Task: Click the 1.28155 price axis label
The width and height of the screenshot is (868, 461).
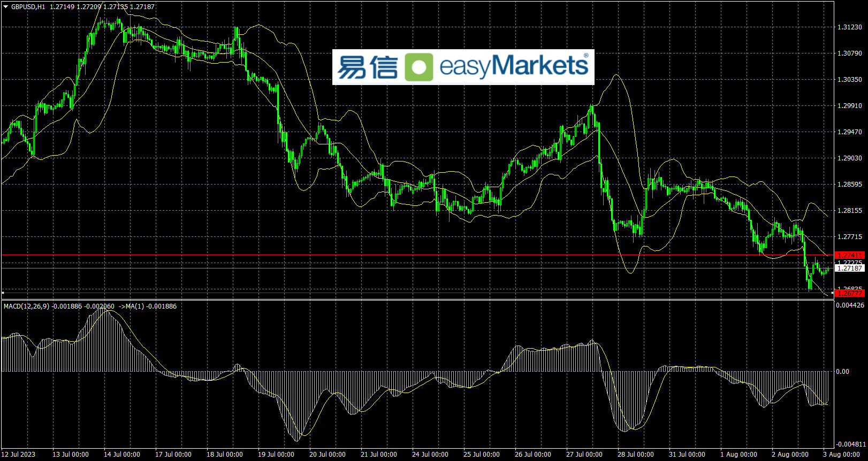Action: point(850,211)
